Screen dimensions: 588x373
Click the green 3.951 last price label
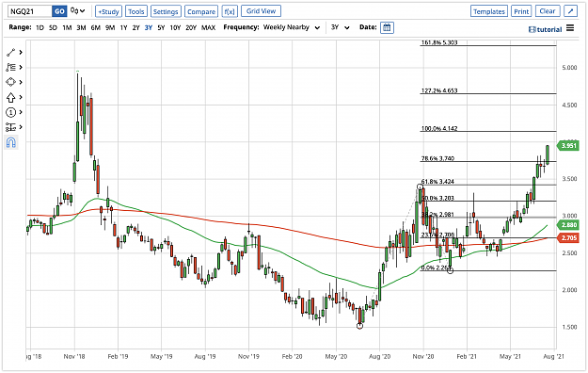[567, 145]
